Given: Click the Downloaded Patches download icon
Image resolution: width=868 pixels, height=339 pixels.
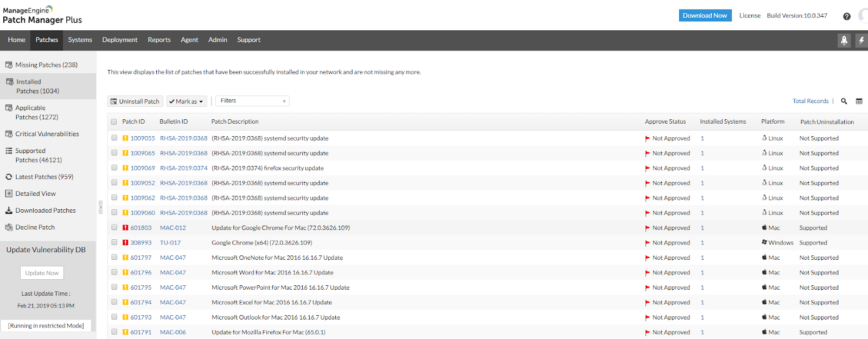Looking at the screenshot, I should [9, 210].
